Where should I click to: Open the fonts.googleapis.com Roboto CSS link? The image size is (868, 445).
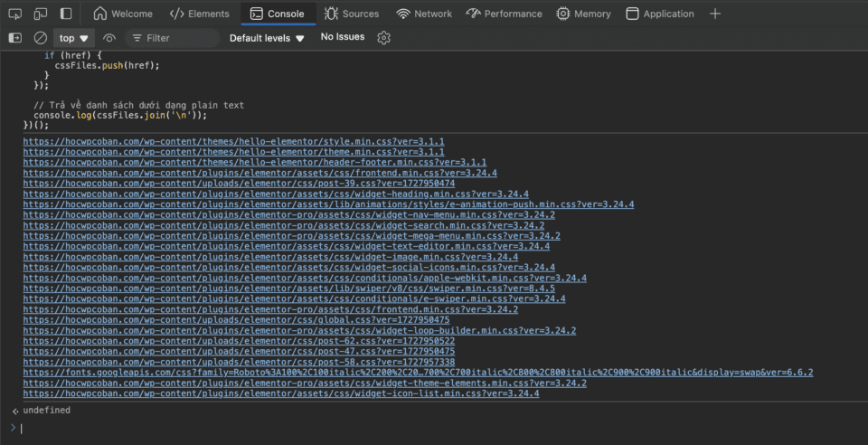click(x=418, y=373)
